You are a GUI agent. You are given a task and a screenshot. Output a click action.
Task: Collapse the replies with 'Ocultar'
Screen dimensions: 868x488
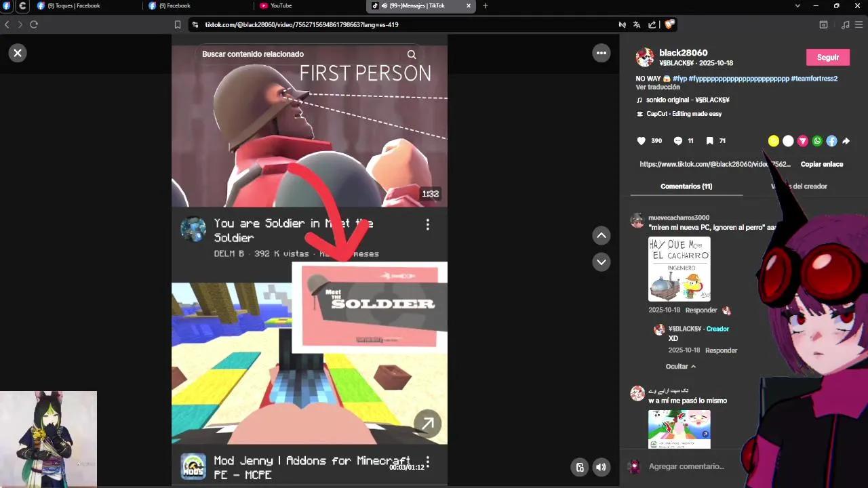(681, 366)
